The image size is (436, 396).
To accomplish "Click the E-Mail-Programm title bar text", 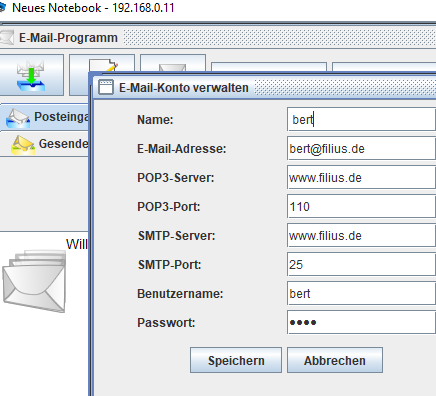I will (68, 38).
